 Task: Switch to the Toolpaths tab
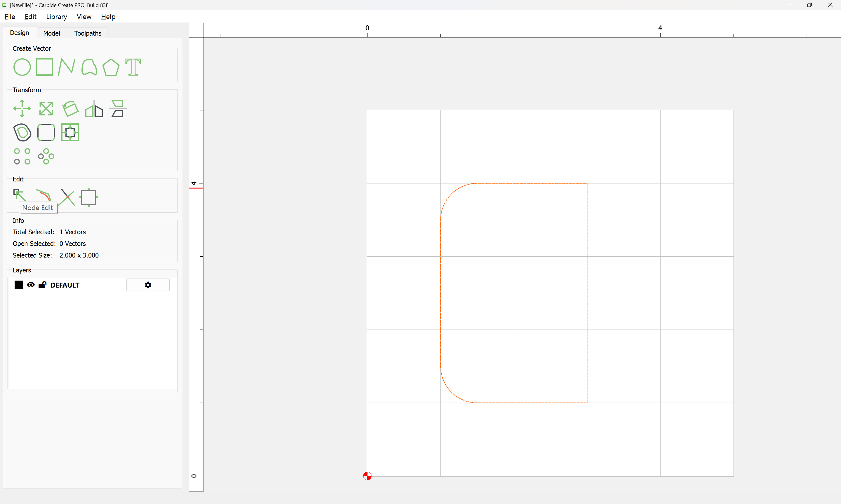[88, 33]
